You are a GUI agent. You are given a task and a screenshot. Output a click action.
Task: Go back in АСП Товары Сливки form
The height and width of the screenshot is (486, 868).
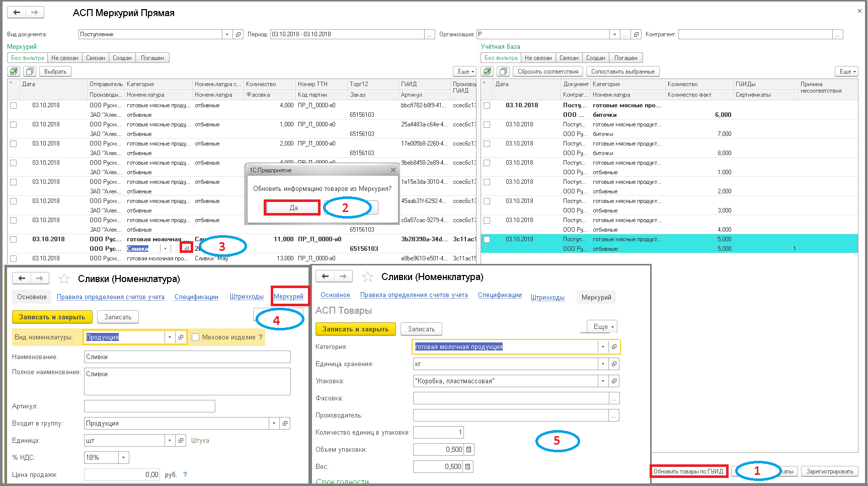[325, 276]
